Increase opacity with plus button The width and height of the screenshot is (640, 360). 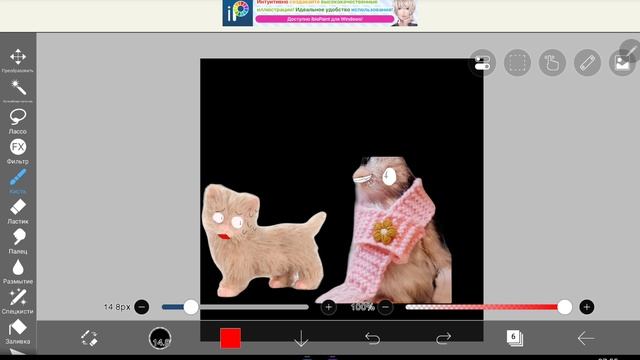(587, 307)
